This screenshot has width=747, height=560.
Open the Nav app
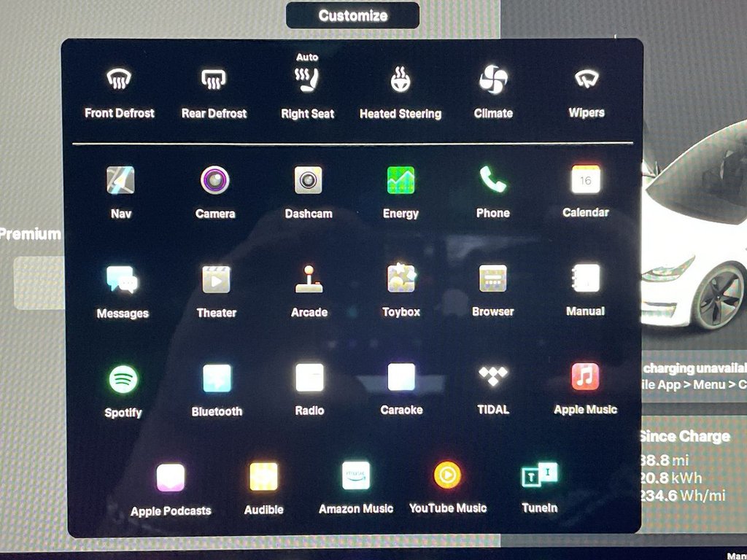(x=120, y=181)
